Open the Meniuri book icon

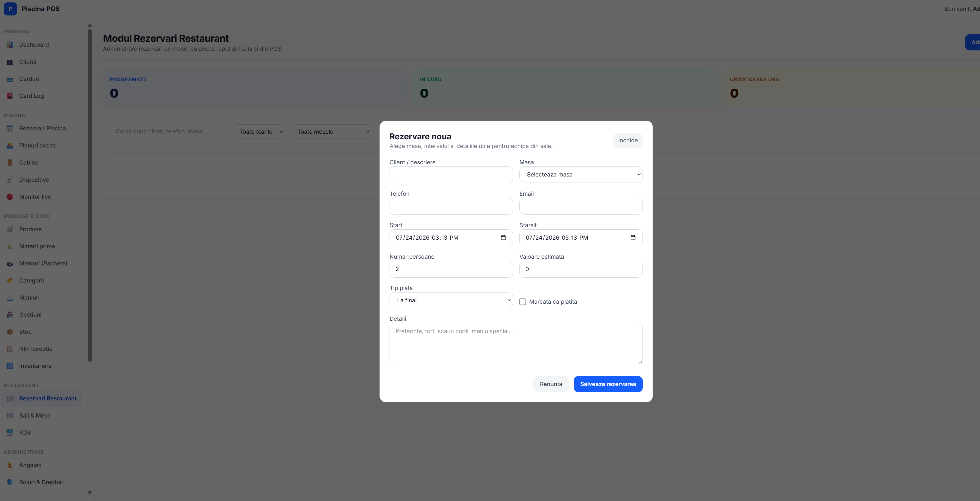coord(10,298)
